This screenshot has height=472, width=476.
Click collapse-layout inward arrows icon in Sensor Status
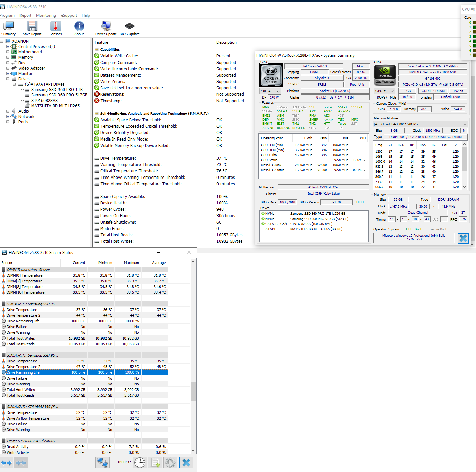tap(21, 463)
